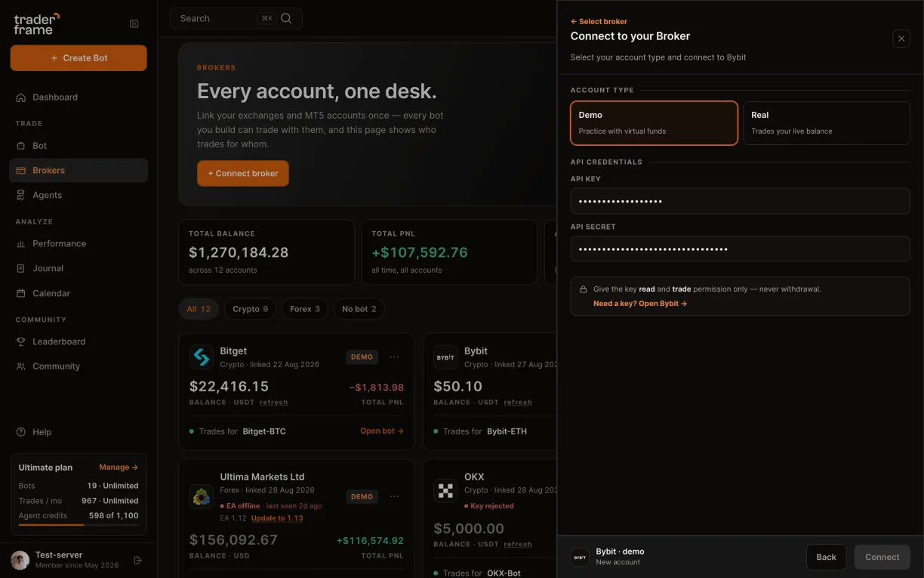Click the sidebar collapse icon
Screen dimensions: 924x578
coord(134,24)
